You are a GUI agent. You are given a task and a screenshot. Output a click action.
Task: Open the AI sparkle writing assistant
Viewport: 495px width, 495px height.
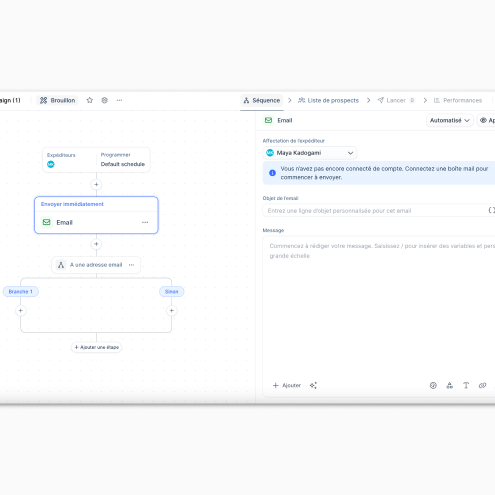click(313, 385)
